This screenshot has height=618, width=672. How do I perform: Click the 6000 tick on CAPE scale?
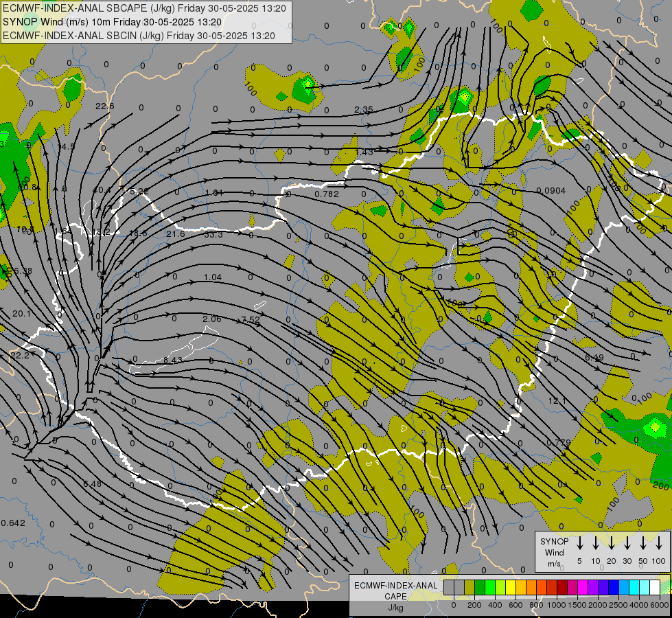[x=660, y=605]
